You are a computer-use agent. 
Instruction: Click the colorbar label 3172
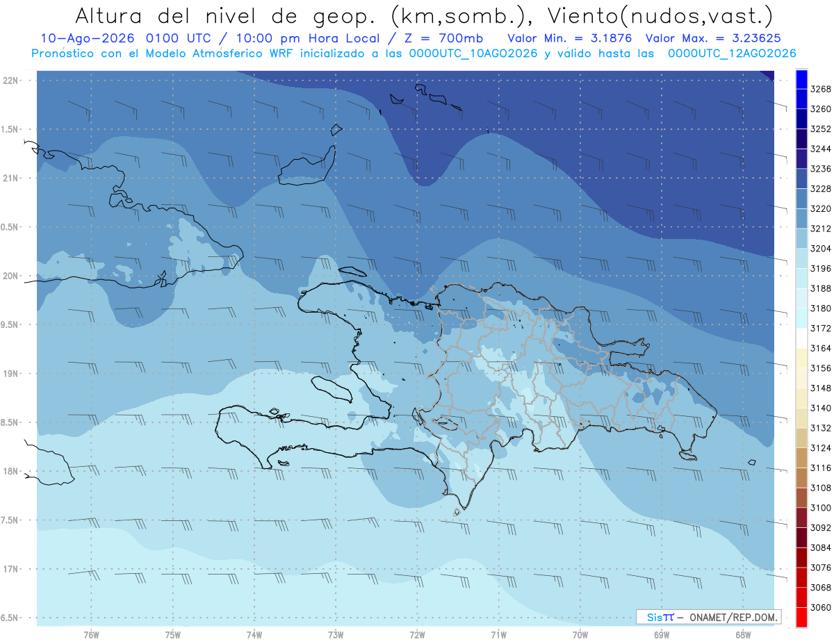point(821,328)
